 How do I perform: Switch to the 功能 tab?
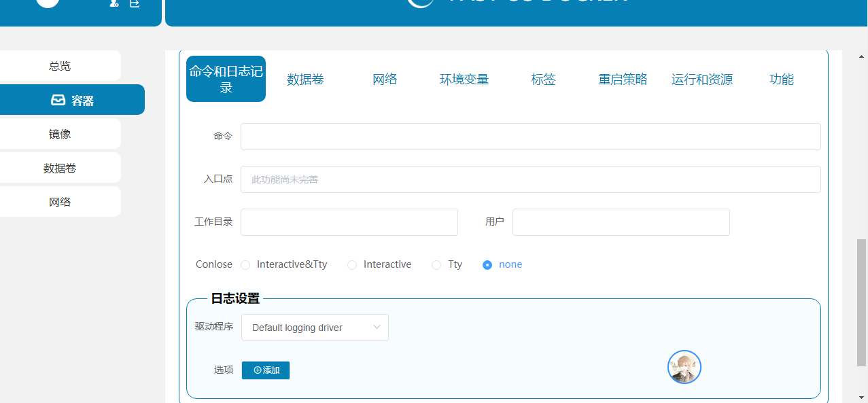coord(781,80)
